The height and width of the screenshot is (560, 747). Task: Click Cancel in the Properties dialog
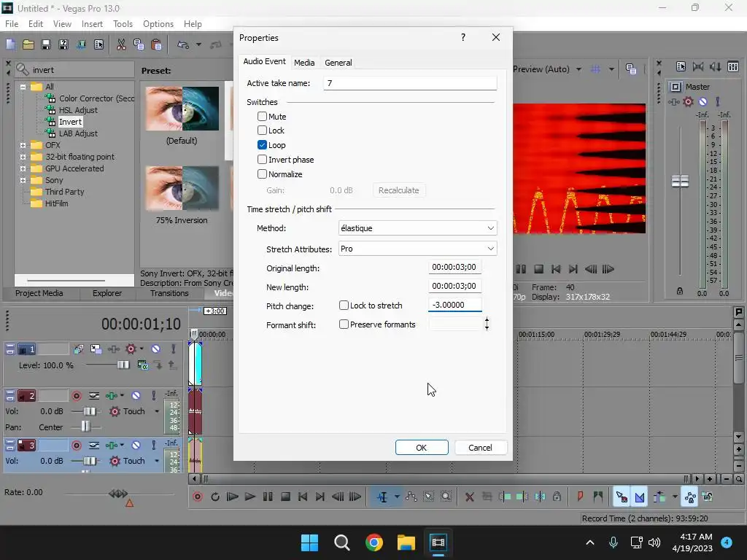[480, 448]
